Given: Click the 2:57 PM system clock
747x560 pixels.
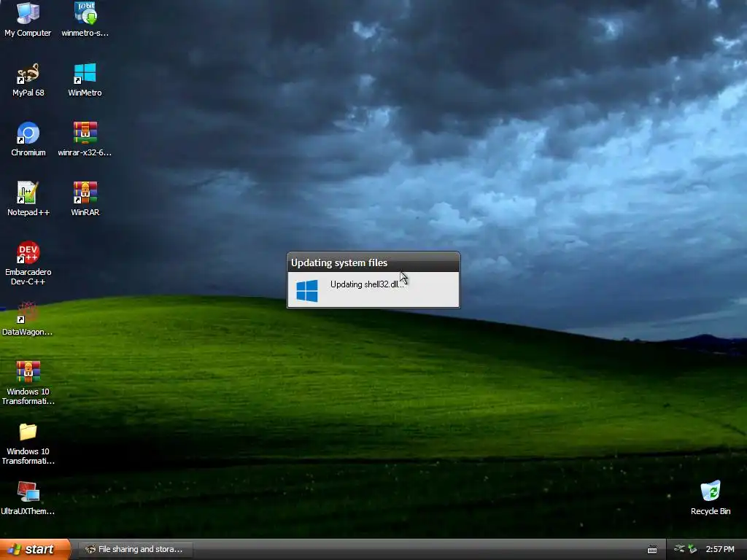Looking at the screenshot, I should tap(720, 549).
